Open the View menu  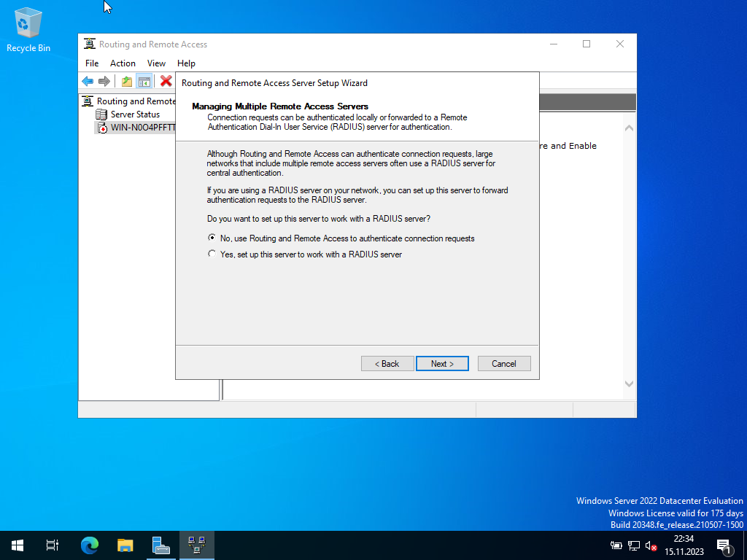156,63
